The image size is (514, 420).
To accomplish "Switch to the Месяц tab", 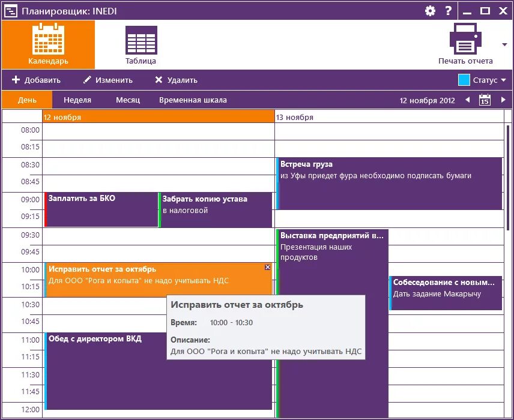I will (x=128, y=100).
